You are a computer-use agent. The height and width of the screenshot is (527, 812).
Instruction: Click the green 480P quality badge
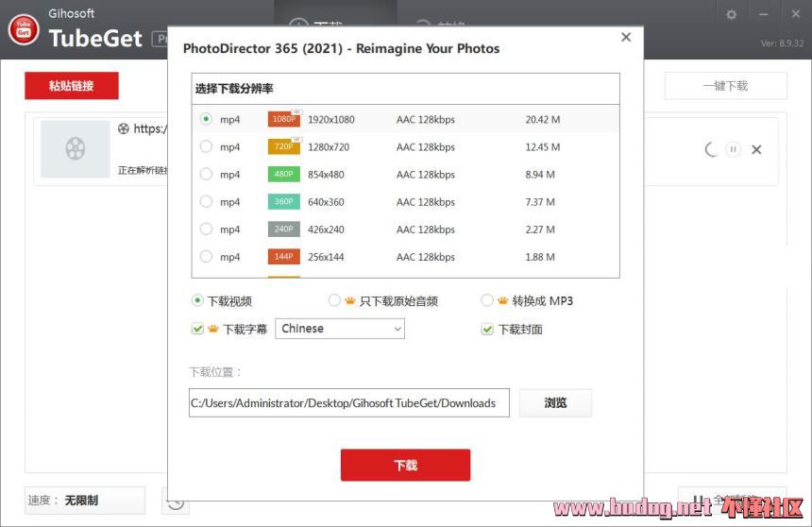click(x=284, y=174)
